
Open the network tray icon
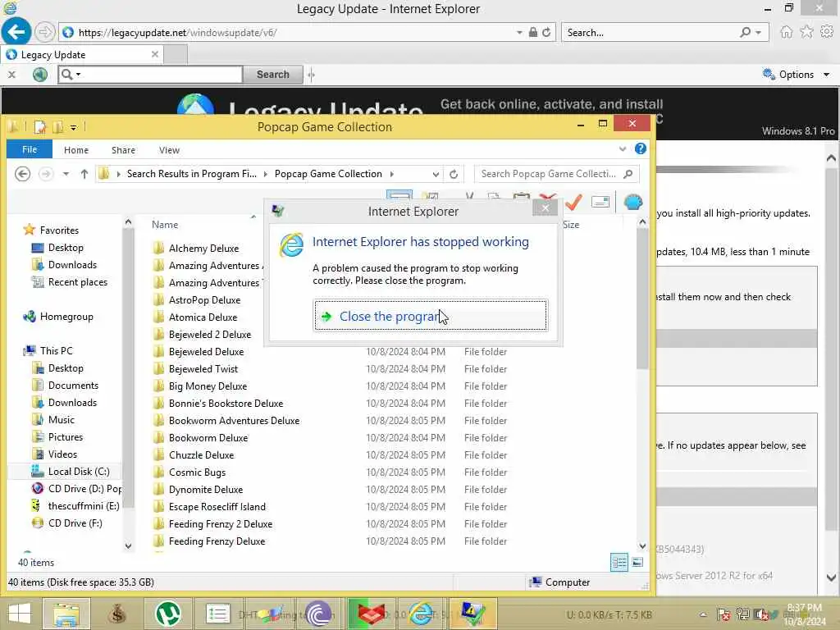742,614
